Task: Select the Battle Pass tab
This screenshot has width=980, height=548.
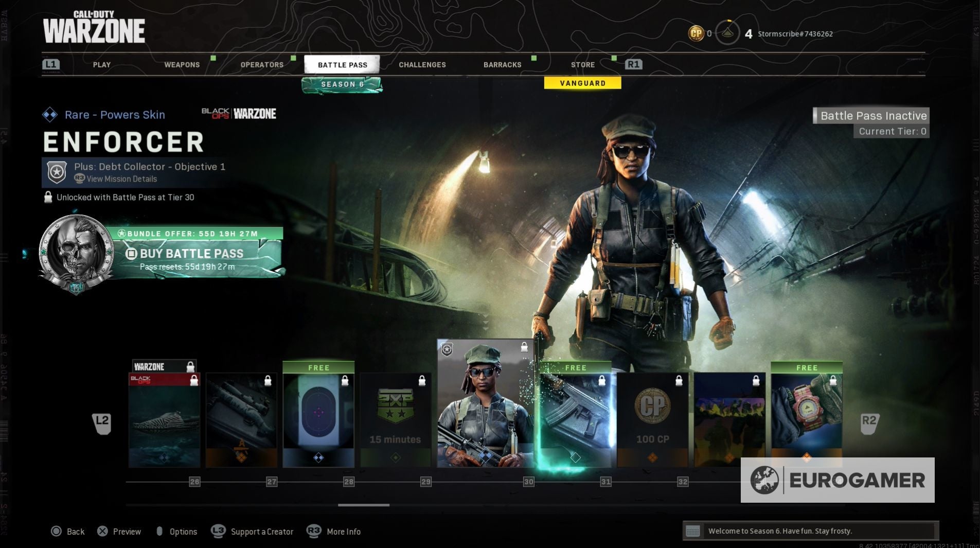Action: [342, 65]
